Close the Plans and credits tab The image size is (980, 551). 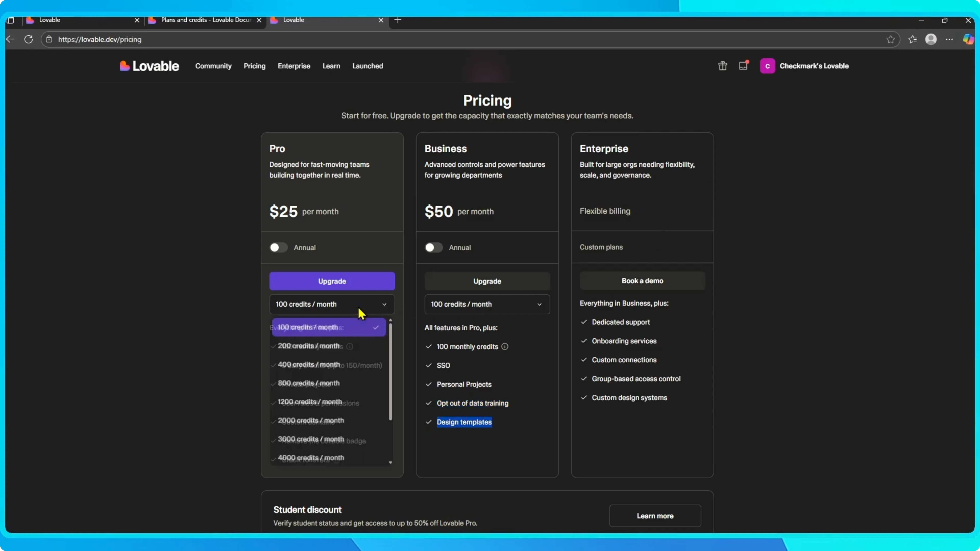[x=259, y=20]
